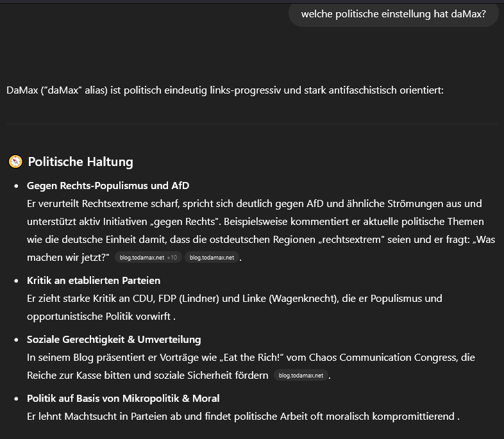Image resolution: width=504 pixels, height=439 pixels.
Task: Open the blog.todamax.net +10 source chip
Action: [x=148, y=257]
